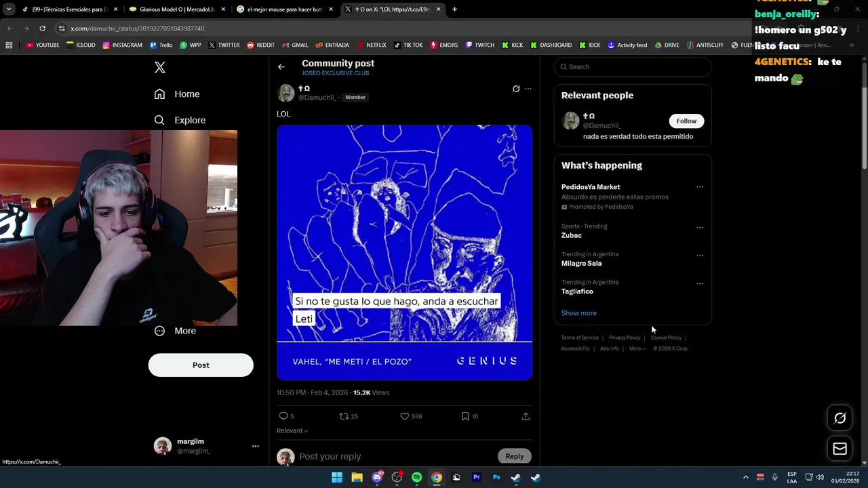The width and height of the screenshot is (868, 488).
Task: Open Spotify from the taskbar
Action: click(x=417, y=477)
